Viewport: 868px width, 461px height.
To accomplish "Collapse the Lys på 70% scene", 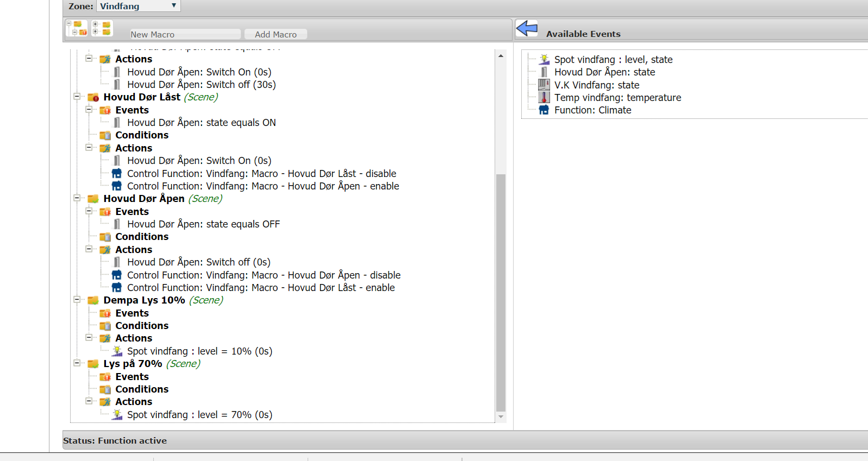I will click(x=77, y=363).
